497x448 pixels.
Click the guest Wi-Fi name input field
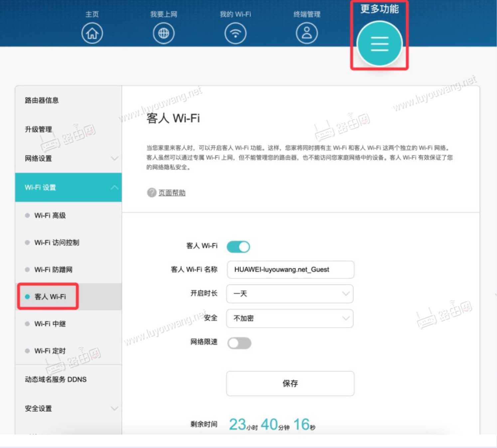(290, 270)
